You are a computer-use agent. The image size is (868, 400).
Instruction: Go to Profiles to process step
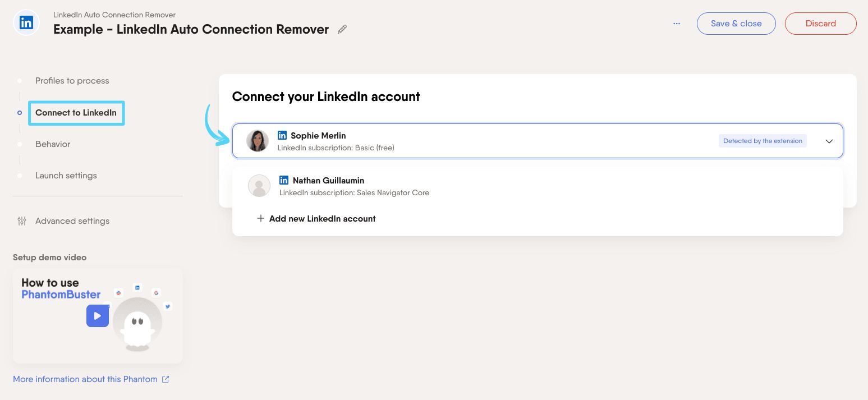coord(72,81)
